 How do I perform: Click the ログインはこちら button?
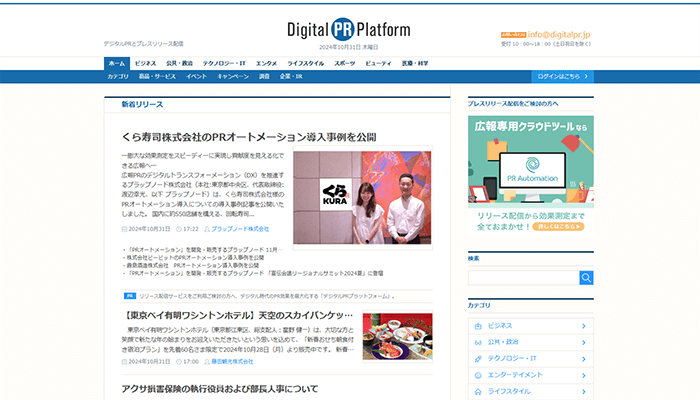(x=562, y=76)
